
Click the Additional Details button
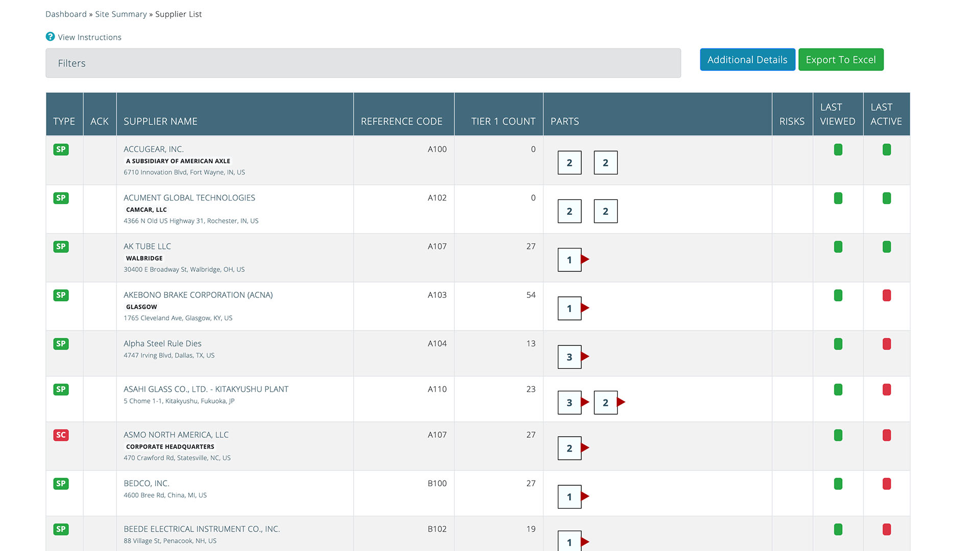[x=747, y=60]
